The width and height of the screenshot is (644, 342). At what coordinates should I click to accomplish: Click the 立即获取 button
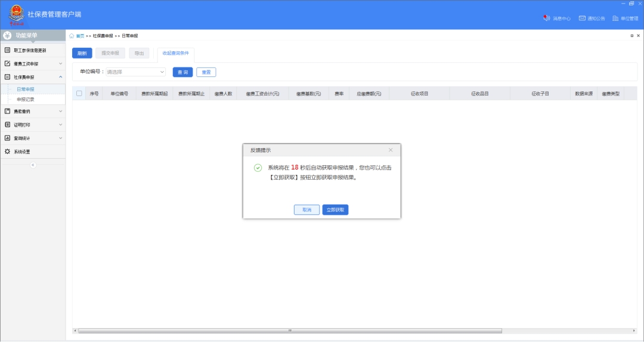[335, 209]
